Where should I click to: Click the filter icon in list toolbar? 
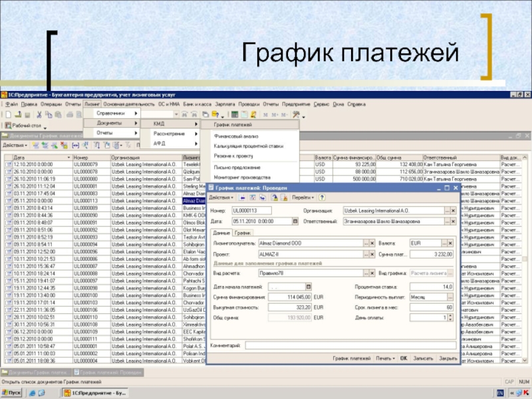(x=96, y=146)
